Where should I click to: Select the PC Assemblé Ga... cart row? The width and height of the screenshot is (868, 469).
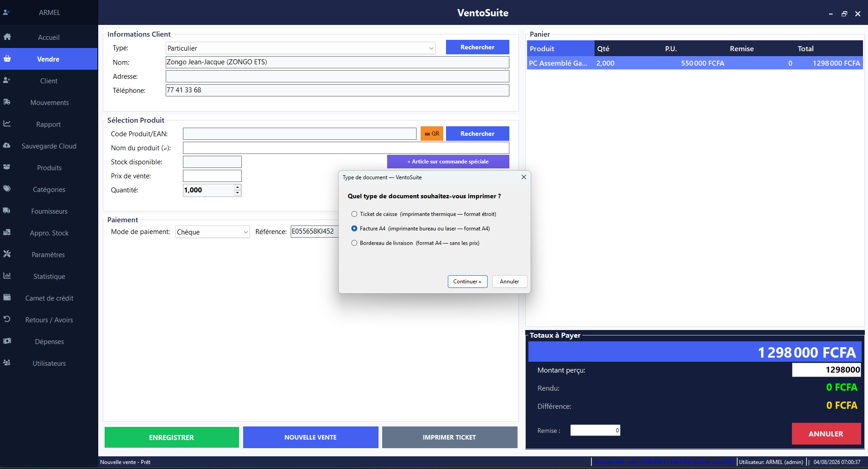(x=695, y=63)
